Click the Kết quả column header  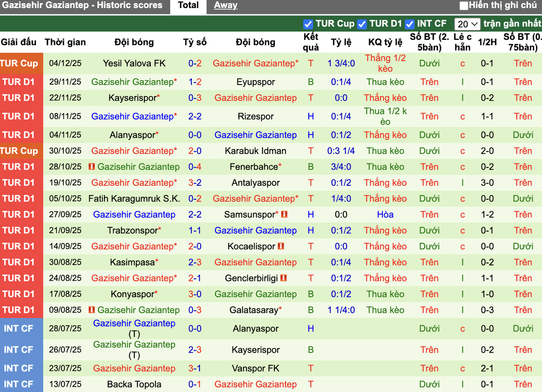[311, 42]
